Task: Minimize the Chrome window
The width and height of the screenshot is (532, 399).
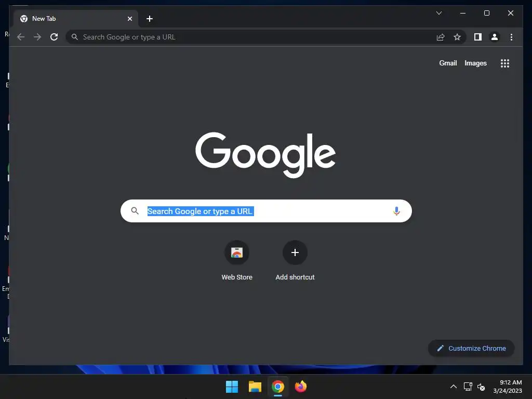Action: tap(463, 13)
